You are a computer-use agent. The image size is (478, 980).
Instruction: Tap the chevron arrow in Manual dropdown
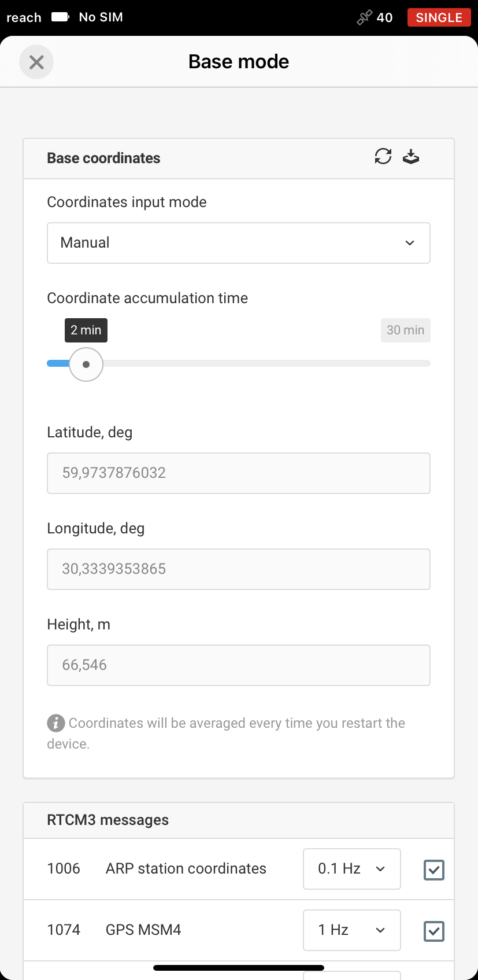pos(410,243)
